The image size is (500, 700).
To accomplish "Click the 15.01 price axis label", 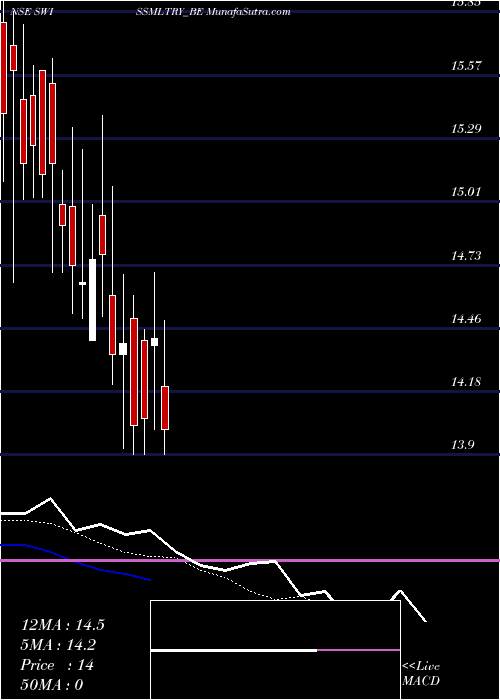I will (x=466, y=192).
